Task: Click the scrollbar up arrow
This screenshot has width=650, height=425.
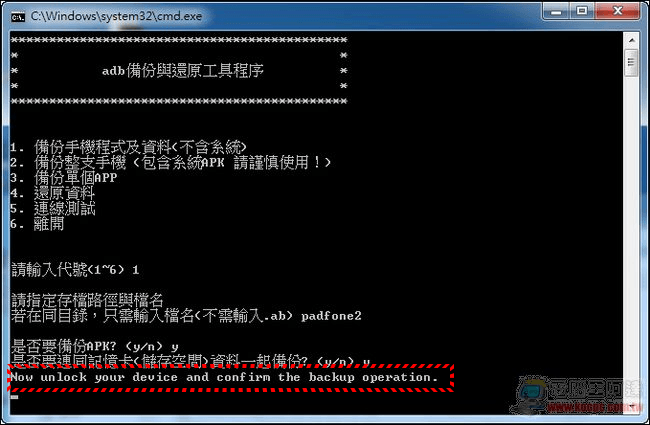Action: click(x=631, y=41)
